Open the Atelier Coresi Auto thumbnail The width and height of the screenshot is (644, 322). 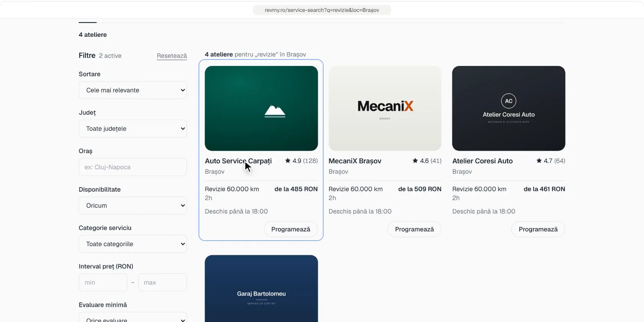[509, 108]
